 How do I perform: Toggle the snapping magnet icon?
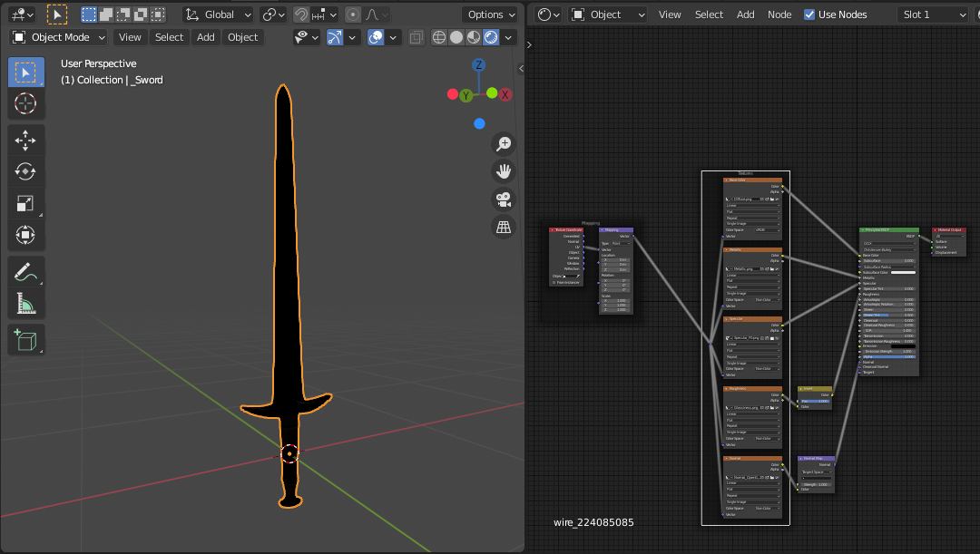(301, 15)
